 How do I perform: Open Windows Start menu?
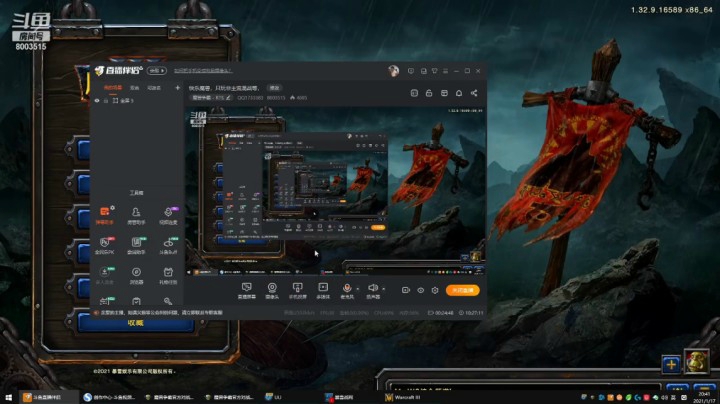pyautogui.click(x=8, y=398)
